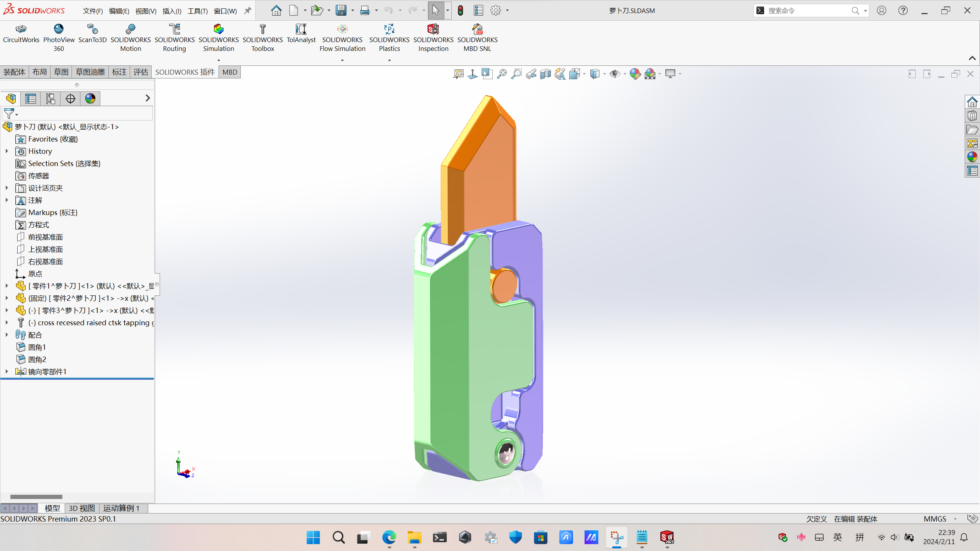The image size is (980, 551).
Task: Open the 工具(T) menu
Action: click(x=198, y=11)
